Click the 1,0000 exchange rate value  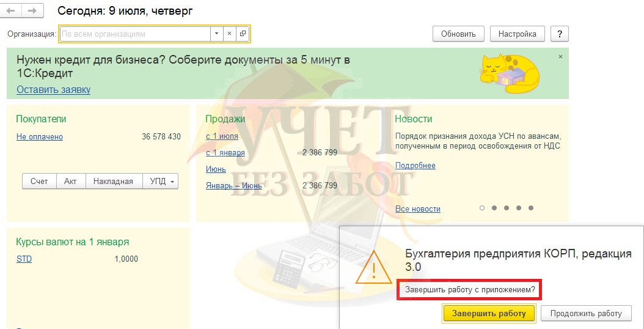coord(126,259)
